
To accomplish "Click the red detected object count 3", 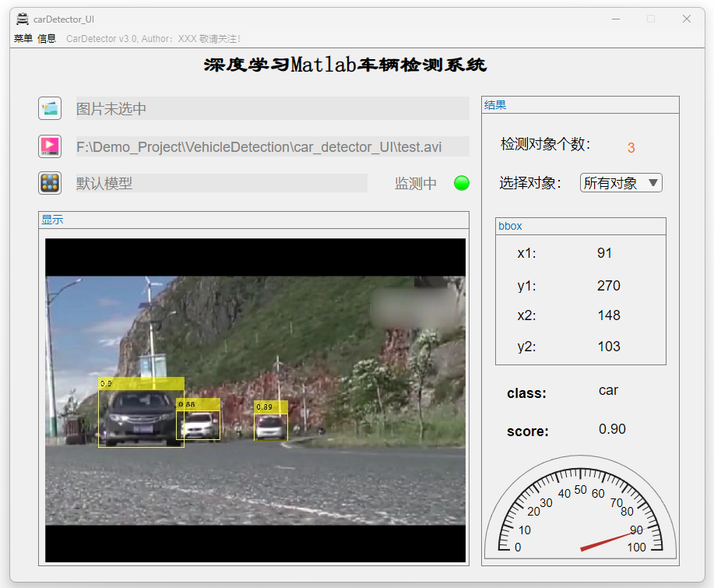I will [631, 147].
